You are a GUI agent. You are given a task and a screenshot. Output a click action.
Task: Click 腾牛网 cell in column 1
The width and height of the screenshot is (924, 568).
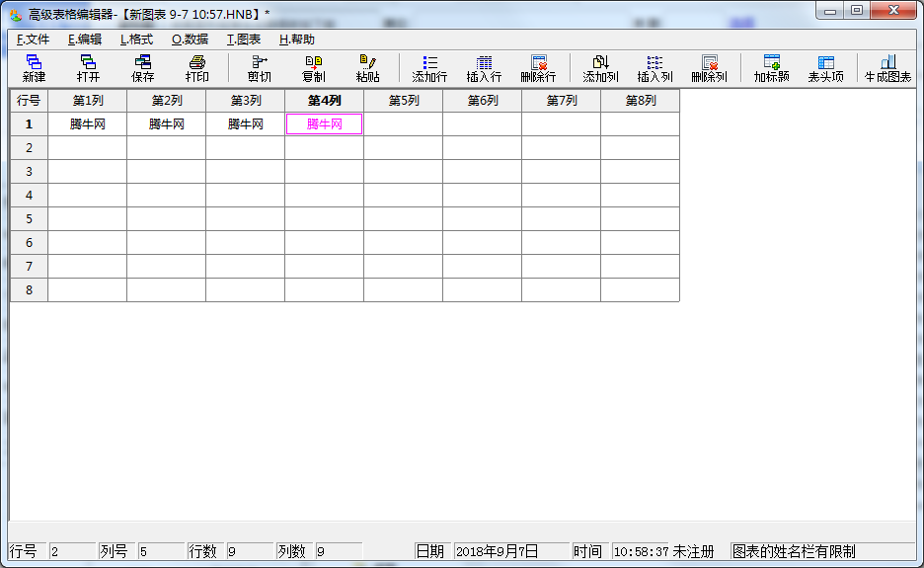point(87,124)
